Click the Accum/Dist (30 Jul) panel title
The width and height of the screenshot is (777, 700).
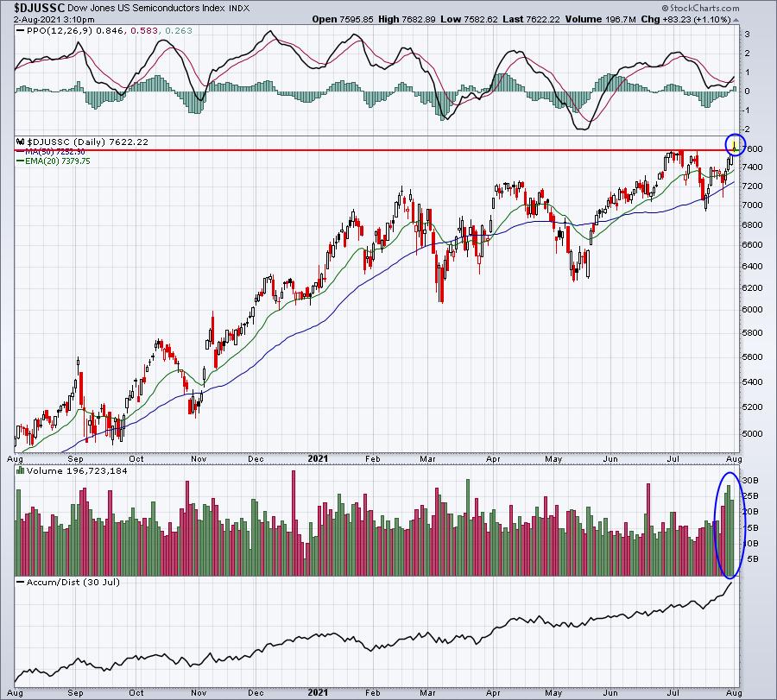(73, 582)
